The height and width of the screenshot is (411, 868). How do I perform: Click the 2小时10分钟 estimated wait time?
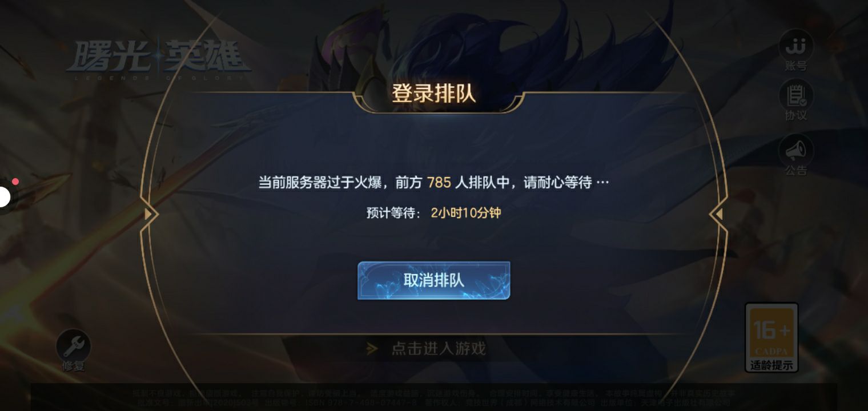point(466,213)
